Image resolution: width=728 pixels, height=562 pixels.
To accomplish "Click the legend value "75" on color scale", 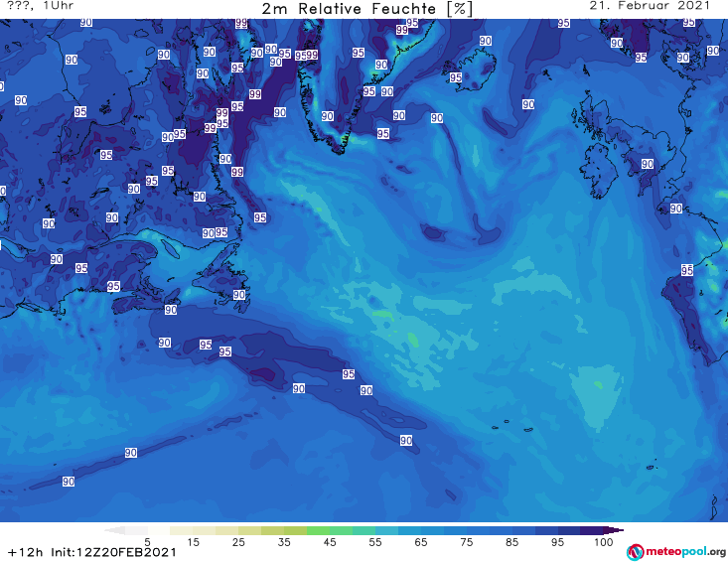I will coord(467,542).
